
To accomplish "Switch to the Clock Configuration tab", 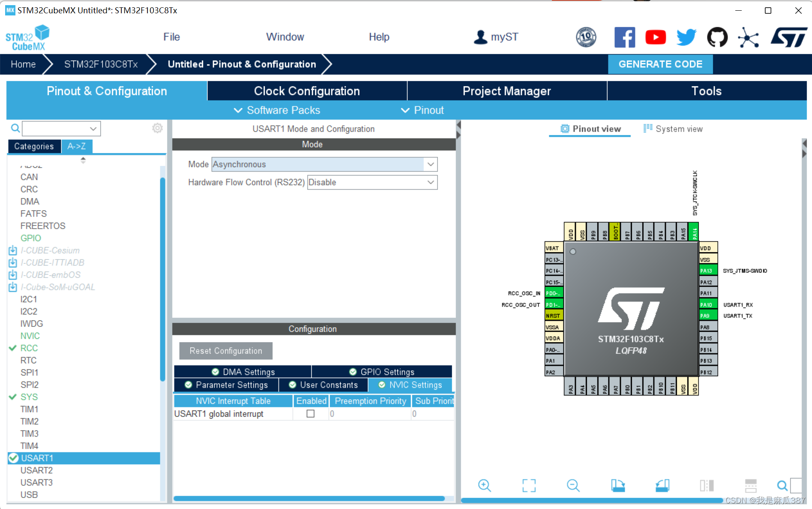I will click(307, 90).
